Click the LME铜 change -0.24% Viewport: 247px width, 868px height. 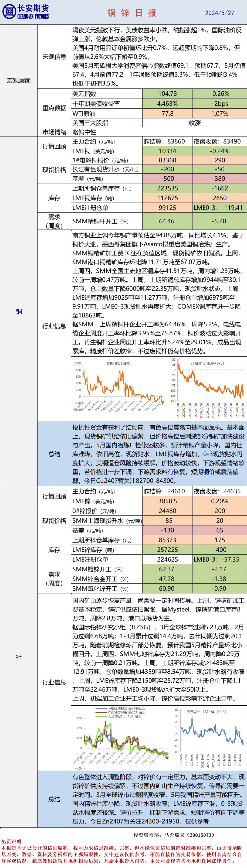(220, 151)
